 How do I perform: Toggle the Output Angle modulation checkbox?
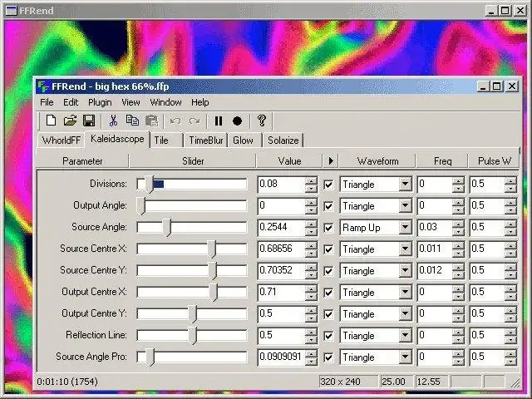[328, 206]
